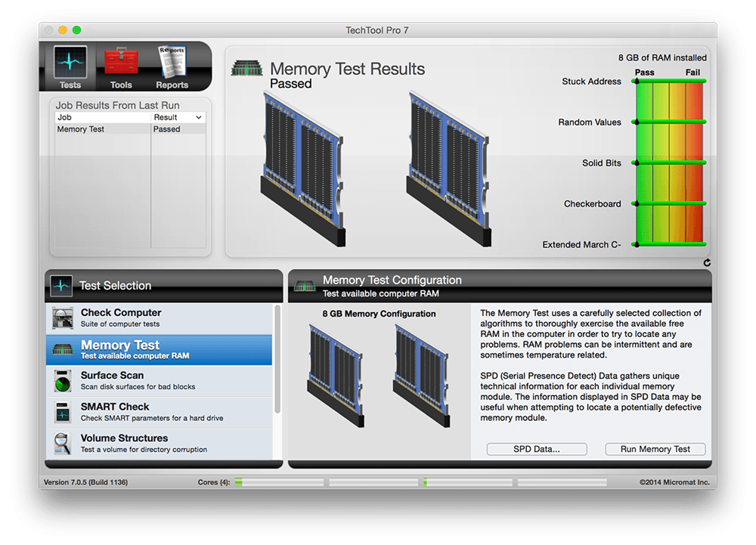Screen dimensions: 756x545
Task: Click the 'Pass' graph column label
Action: 645,73
